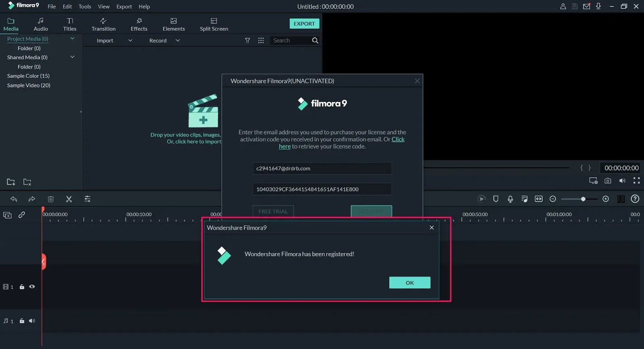
Task: Click the Redo arrow icon
Action: point(32,199)
